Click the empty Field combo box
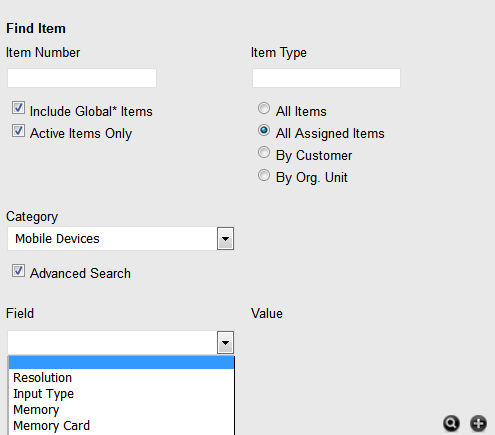This screenshot has height=435, width=495. [x=112, y=342]
